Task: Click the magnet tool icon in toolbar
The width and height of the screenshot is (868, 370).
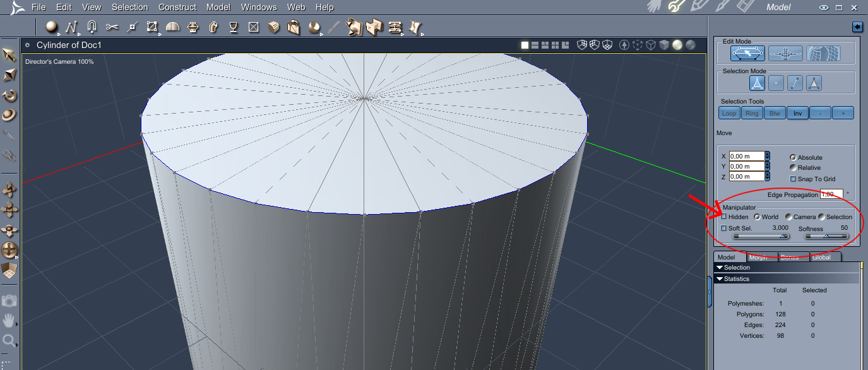Action: click(x=92, y=27)
